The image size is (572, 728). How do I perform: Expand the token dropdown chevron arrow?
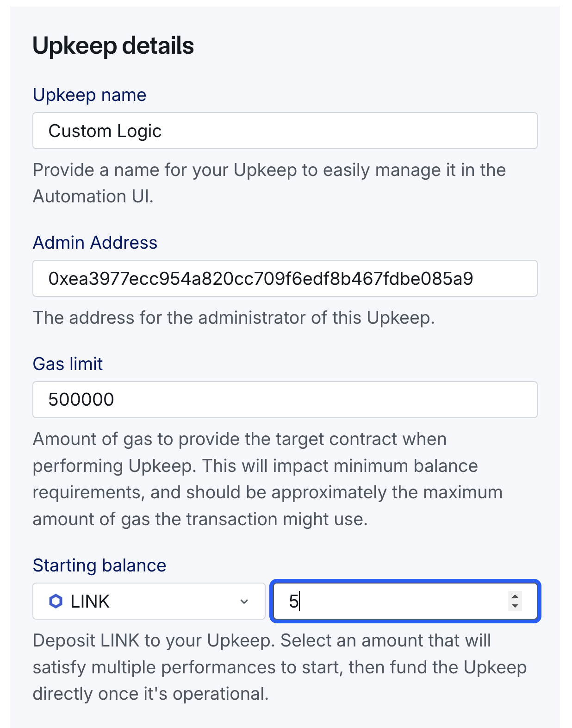(244, 602)
